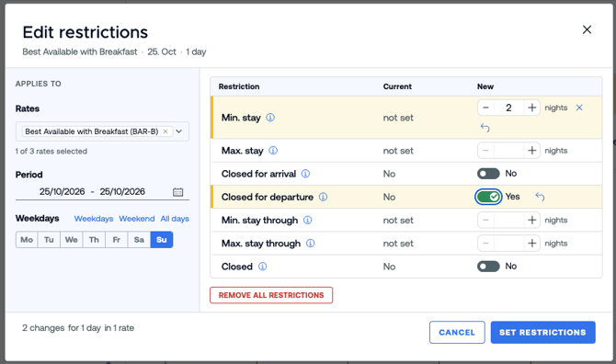Screen dimensions: 616x364
Task: Decrease Max. stay through nights
Action: tap(485, 243)
